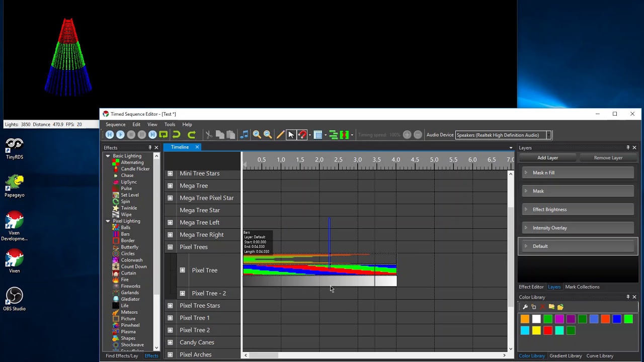Screen dimensions: 644x362
Task: Zoom in on the timeline
Action: pos(257,135)
